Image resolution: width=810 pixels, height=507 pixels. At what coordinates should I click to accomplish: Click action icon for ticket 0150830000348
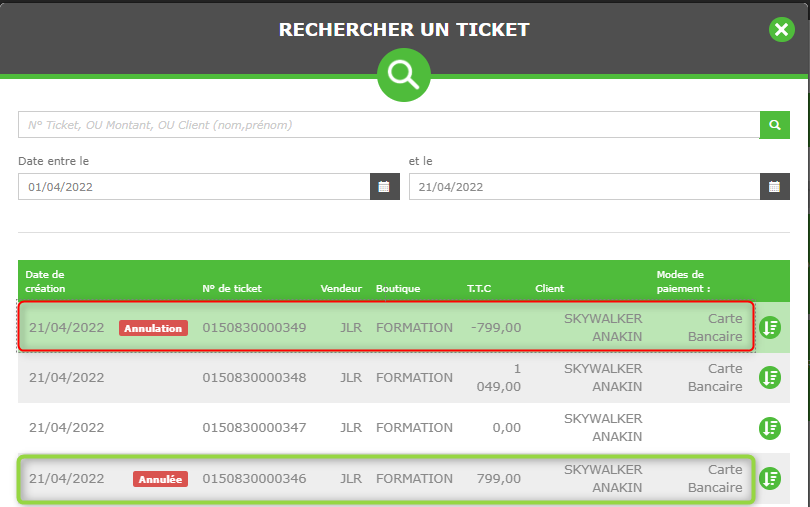(770, 378)
